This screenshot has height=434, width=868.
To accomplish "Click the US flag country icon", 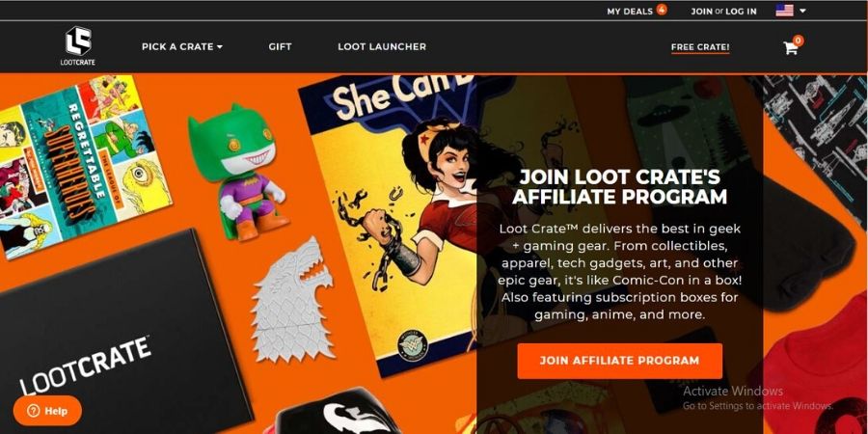I will [x=784, y=11].
